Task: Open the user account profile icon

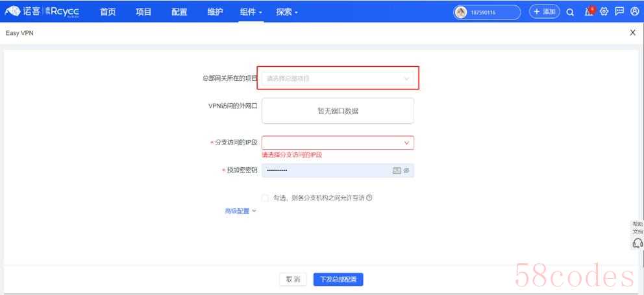Action: point(634,12)
